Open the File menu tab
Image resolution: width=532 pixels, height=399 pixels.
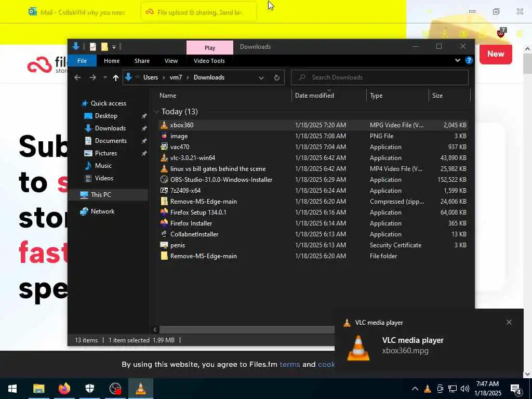click(82, 61)
